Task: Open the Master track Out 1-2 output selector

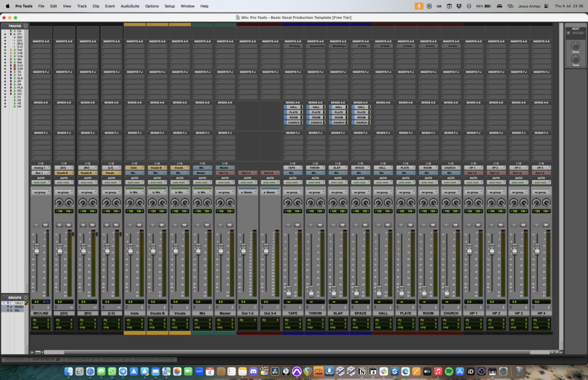Action: 225,173
